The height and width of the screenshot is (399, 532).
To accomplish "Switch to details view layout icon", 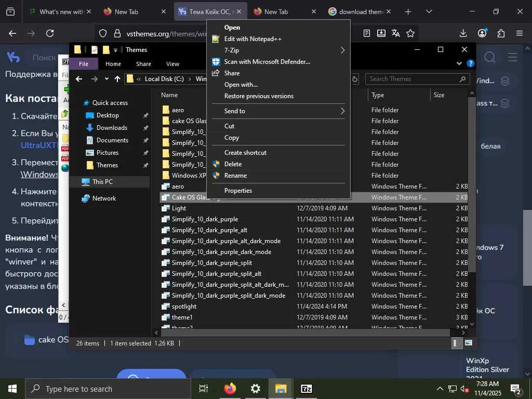I will click(457, 343).
